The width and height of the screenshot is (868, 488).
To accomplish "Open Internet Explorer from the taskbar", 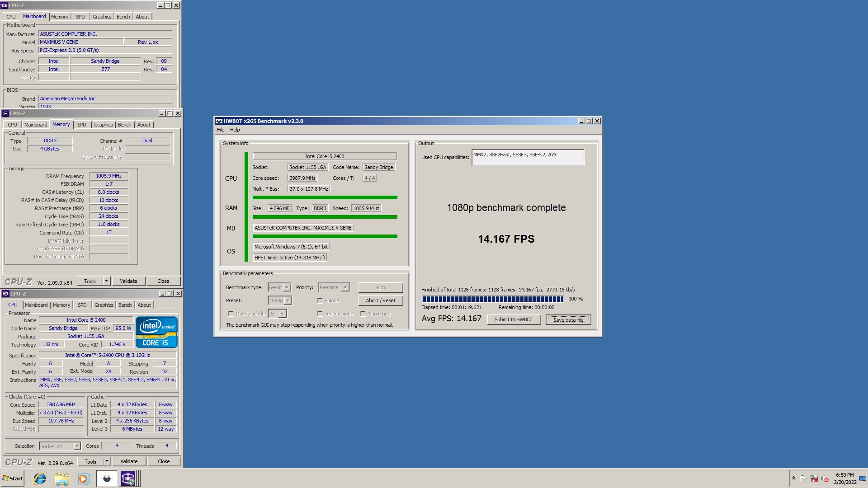I will click(40, 479).
